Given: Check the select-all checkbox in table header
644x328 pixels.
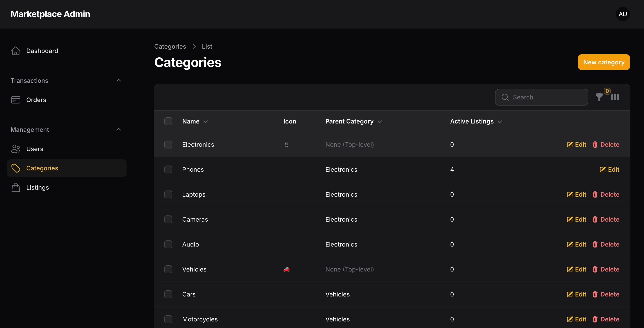Looking at the screenshot, I should 168,121.
